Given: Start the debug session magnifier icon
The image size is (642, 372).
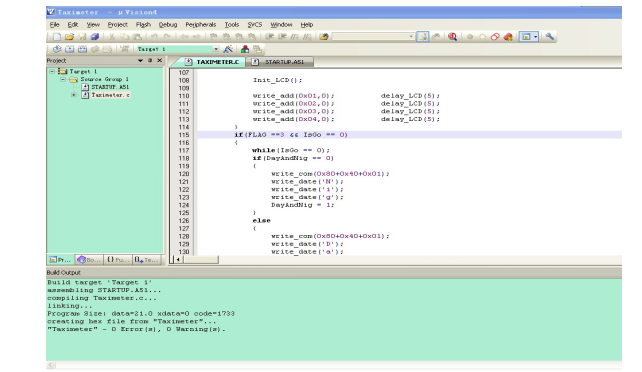Looking at the screenshot, I should point(452,37).
